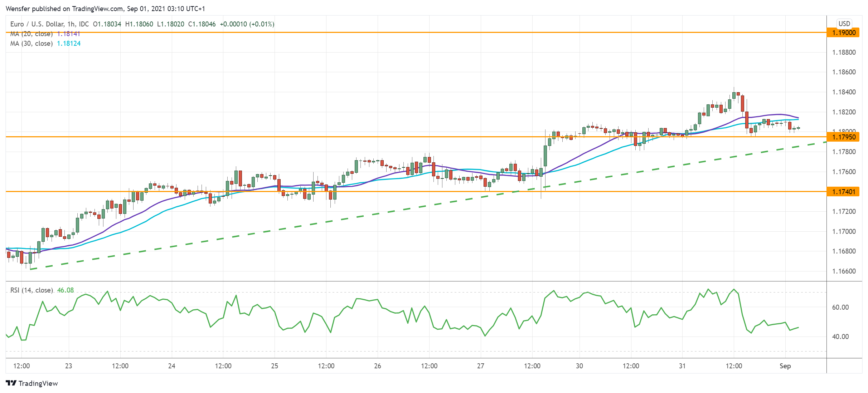Select the 1.17950 orange price tag

[843, 137]
